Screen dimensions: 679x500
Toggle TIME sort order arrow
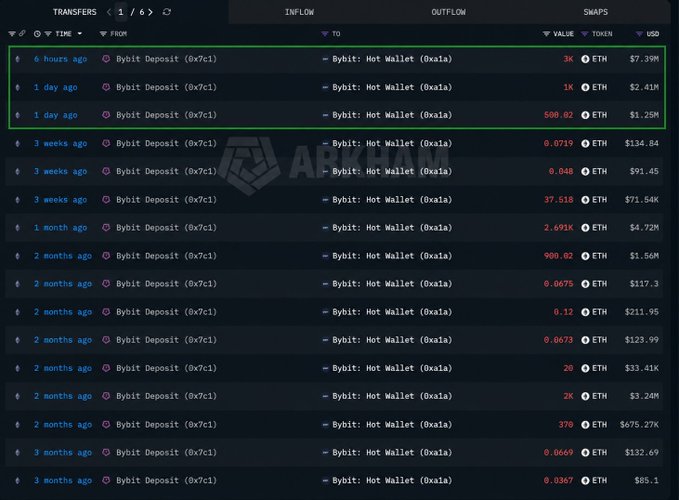80,34
